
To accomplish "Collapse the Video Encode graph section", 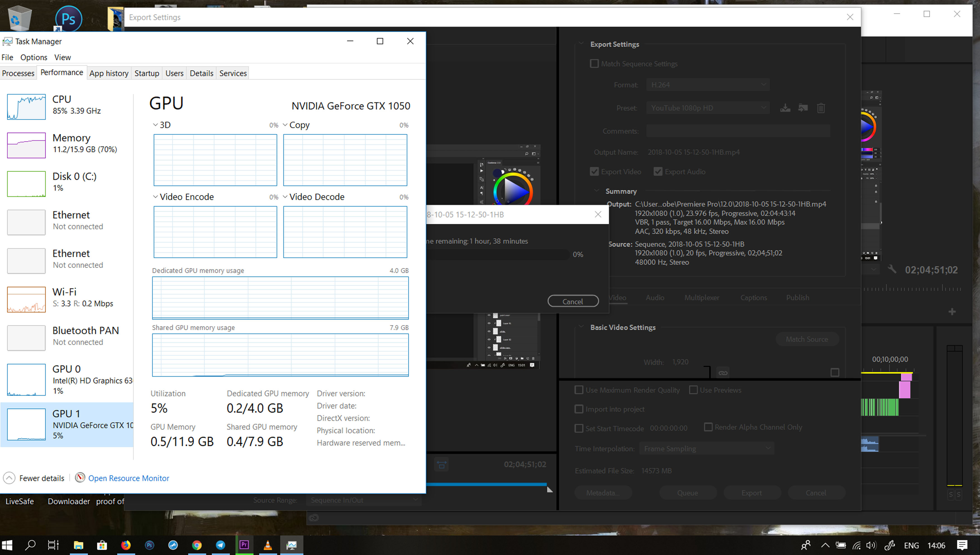I will click(155, 197).
